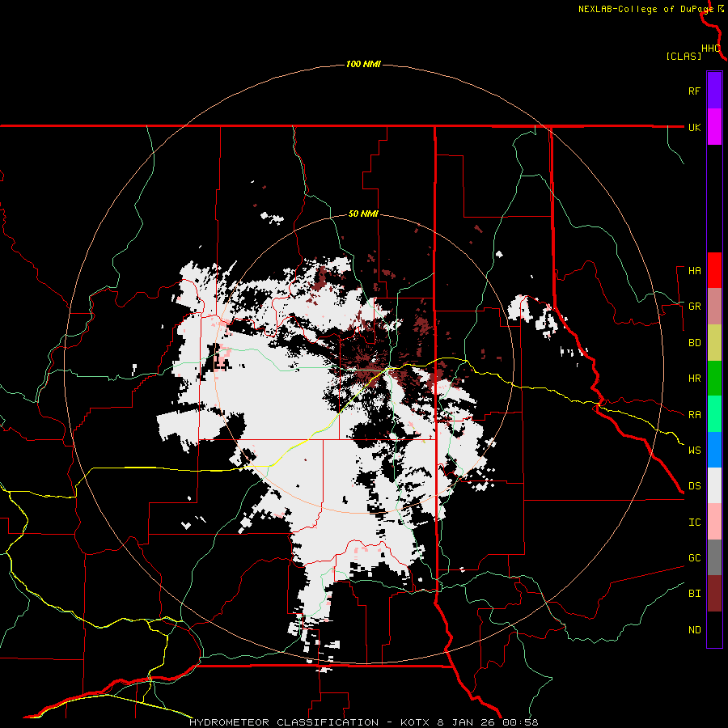Click the IC pink legend swatch
Image resolution: width=728 pixels, height=728 pixels.
click(714, 522)
